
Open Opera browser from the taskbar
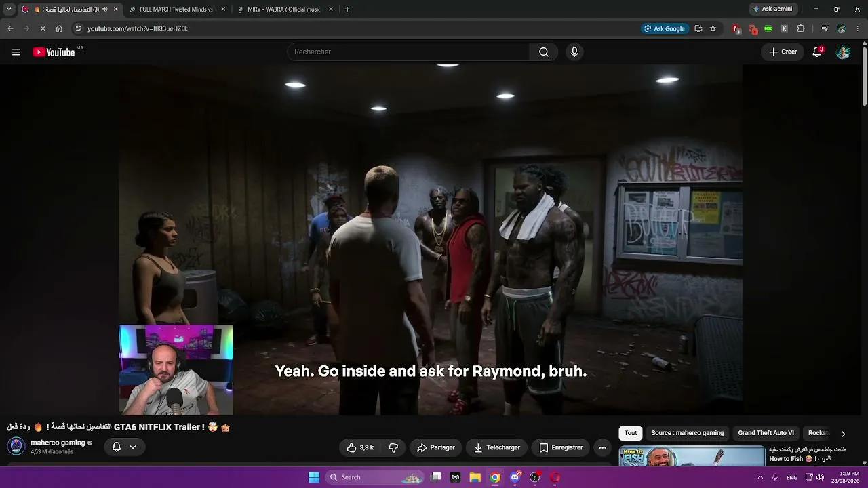coord(555,477)
